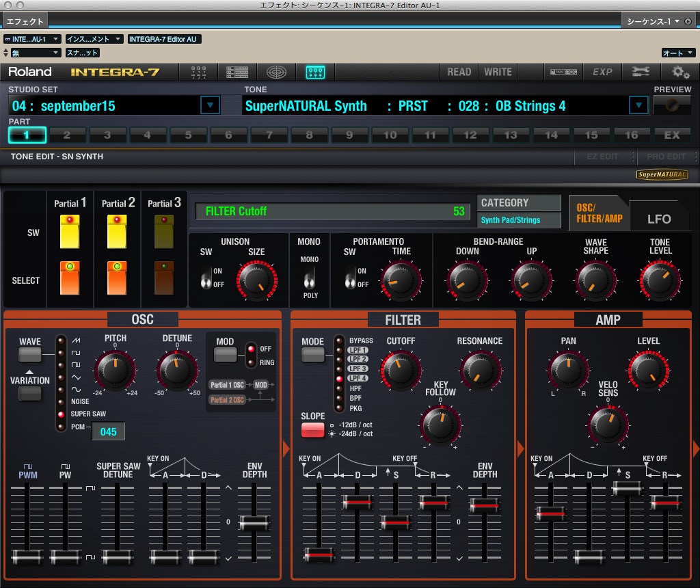700x588 pixels.
Task: Open the part list view icon
Action: tap(237, 72)
